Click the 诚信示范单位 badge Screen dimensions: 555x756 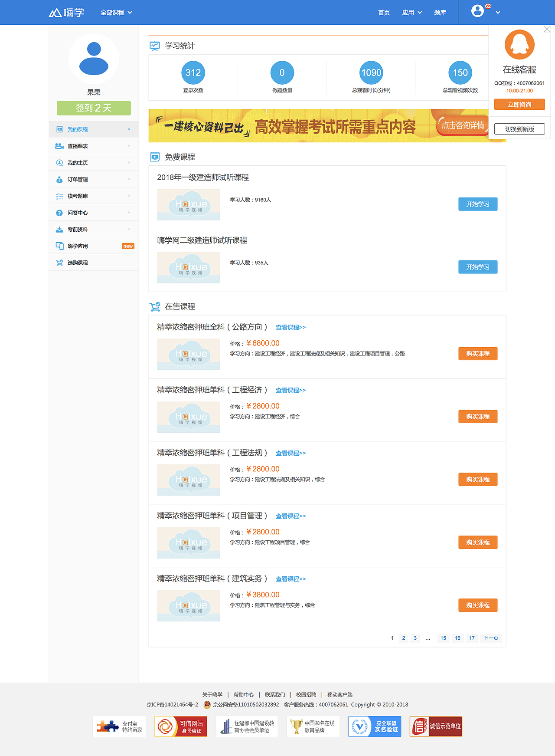point(436,726)
